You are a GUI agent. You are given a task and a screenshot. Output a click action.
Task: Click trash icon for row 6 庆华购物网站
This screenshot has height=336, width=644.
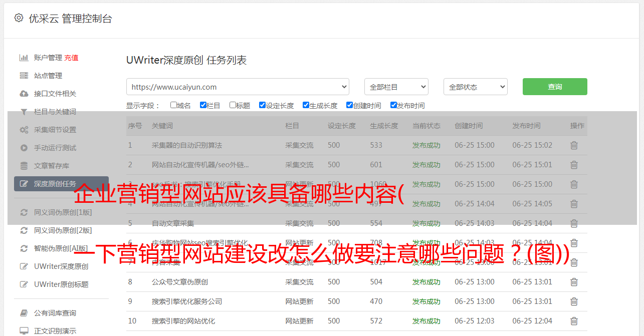[574, 243]
